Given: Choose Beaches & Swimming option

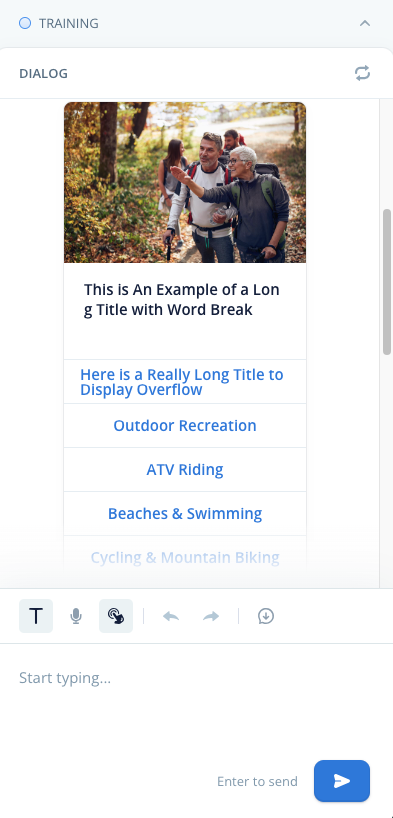Looking at the screenshot, I should click(185, 513).
